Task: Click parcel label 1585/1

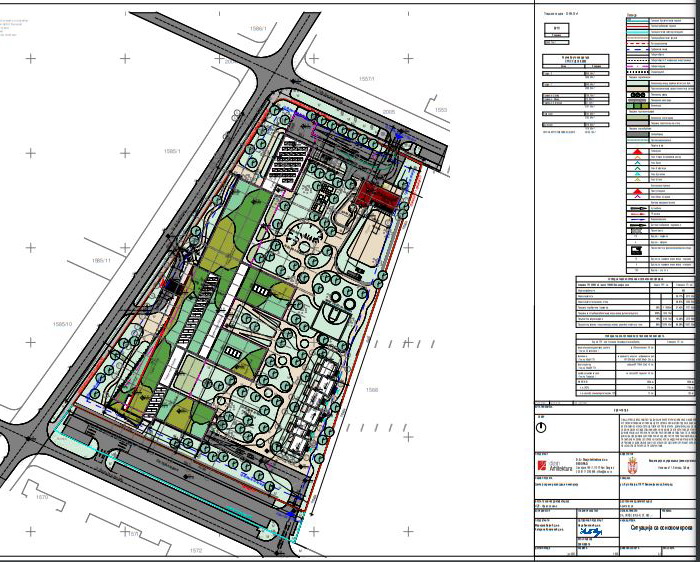Action: pyautogui.click(x=171, y=151)
